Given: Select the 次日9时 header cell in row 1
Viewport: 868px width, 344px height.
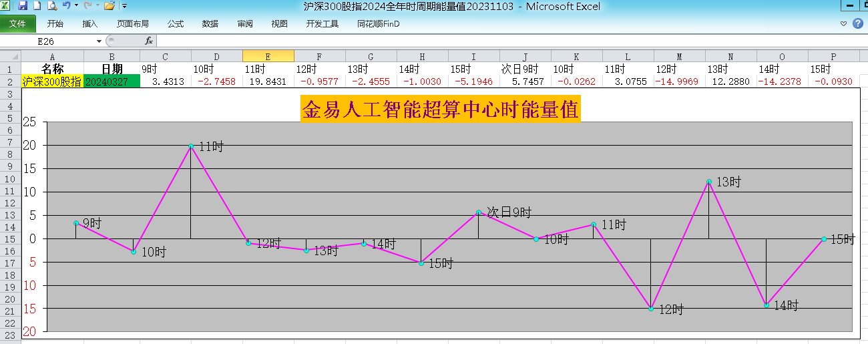Looking at the screenshot, I should coord(525,69).
